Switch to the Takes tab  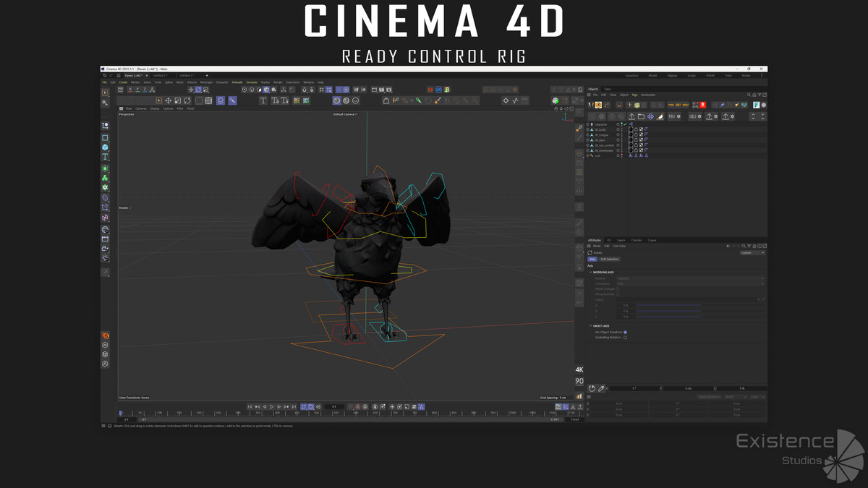pyautogui.click(x=608, y=89)
